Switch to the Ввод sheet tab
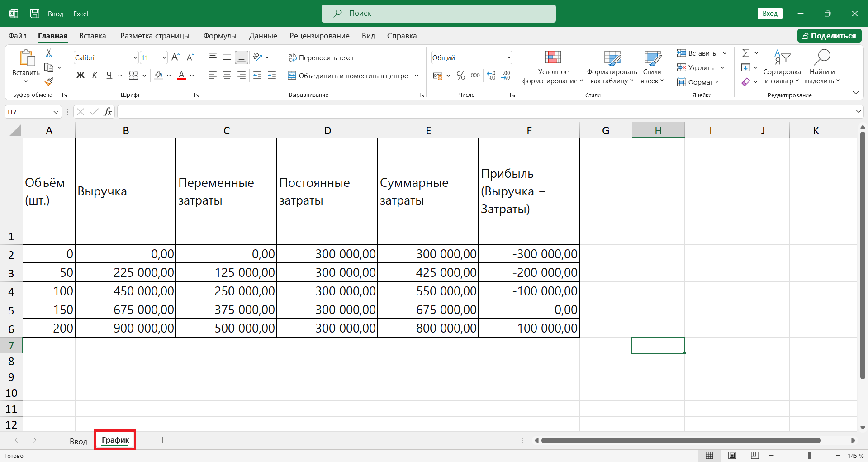 coord(78,441)
